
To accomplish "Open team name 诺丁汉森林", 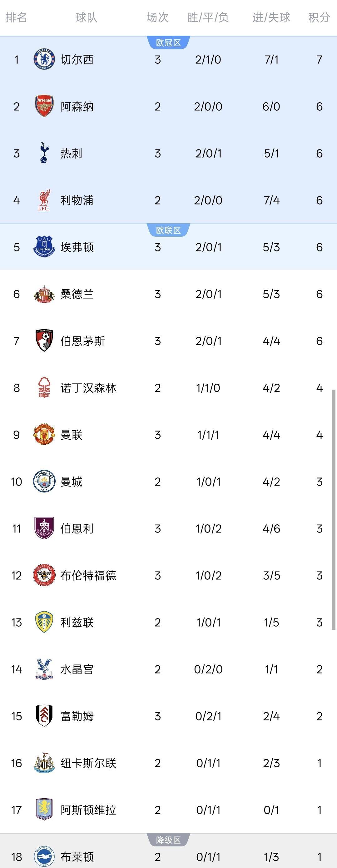I will coord(88,388).
